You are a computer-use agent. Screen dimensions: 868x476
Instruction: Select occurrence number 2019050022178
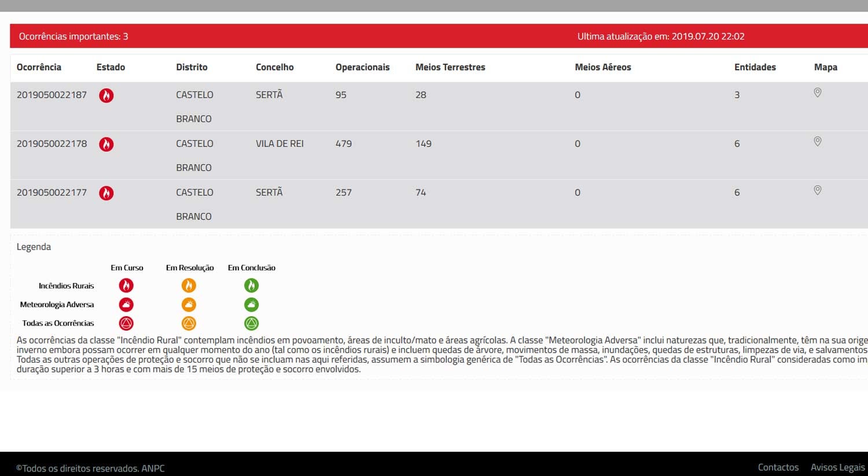[52, 144]
